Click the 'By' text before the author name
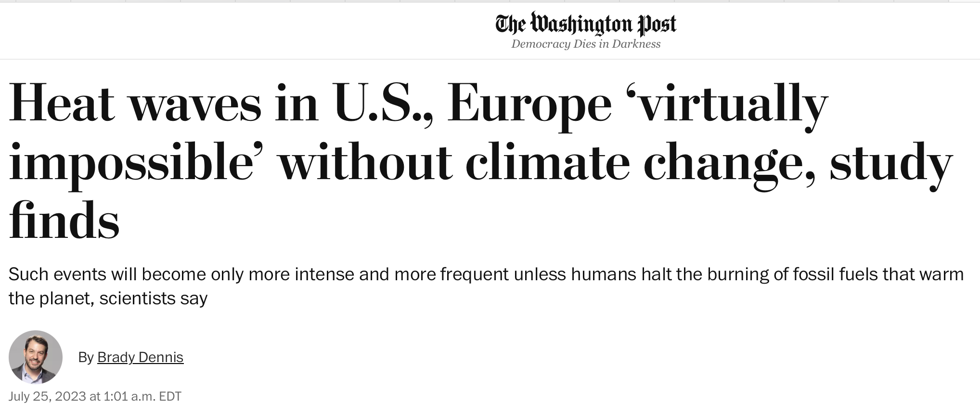The height and width of the screenshot is (417, 980). tap(86, 357)
